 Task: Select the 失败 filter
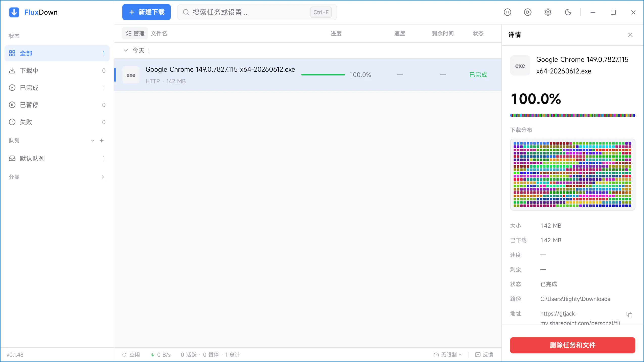(x=57, y=122)
